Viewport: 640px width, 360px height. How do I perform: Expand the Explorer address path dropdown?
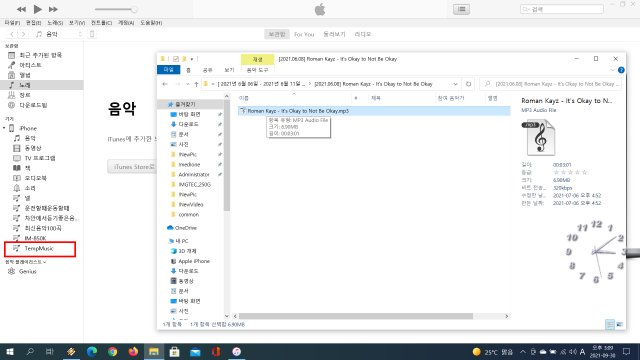455,84
